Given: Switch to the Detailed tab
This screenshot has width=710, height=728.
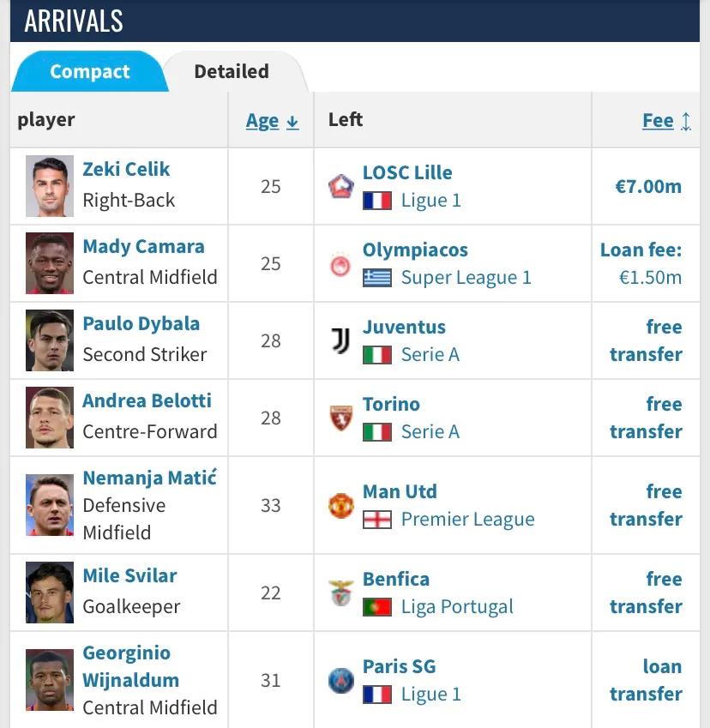Looking at the screenshot, I should point(232,72).
